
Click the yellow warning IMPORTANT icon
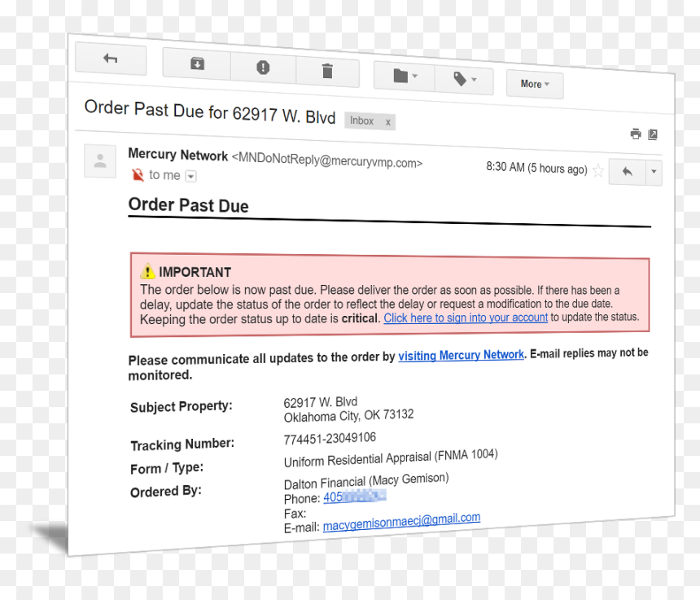pyautogui.click(x=147, y=271)
